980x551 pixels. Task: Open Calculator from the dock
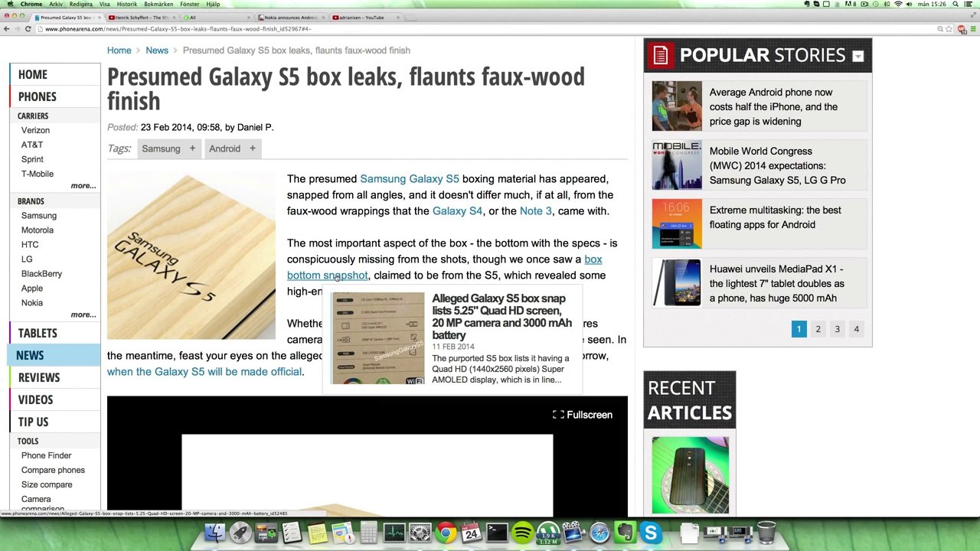point(368,532)
